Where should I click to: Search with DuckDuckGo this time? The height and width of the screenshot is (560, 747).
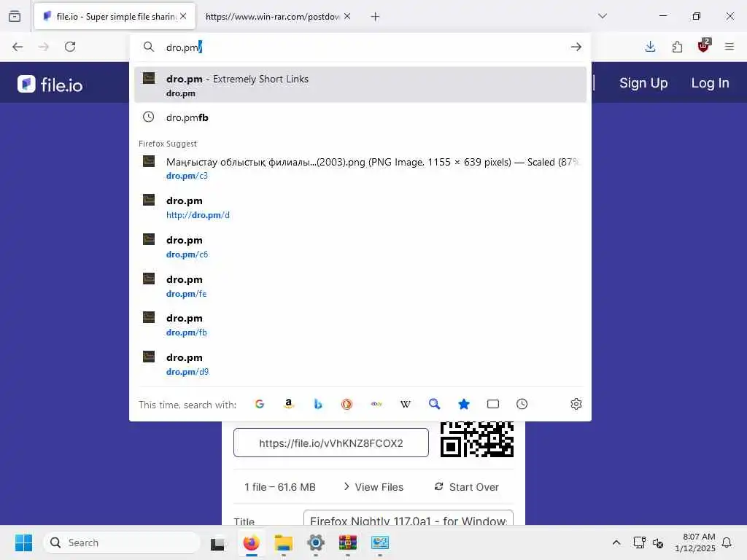(347, 404)
